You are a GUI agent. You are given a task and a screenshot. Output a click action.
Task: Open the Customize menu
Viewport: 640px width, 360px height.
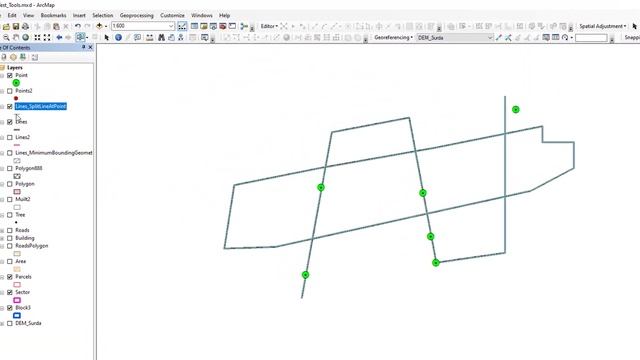[x=172, y=16]
